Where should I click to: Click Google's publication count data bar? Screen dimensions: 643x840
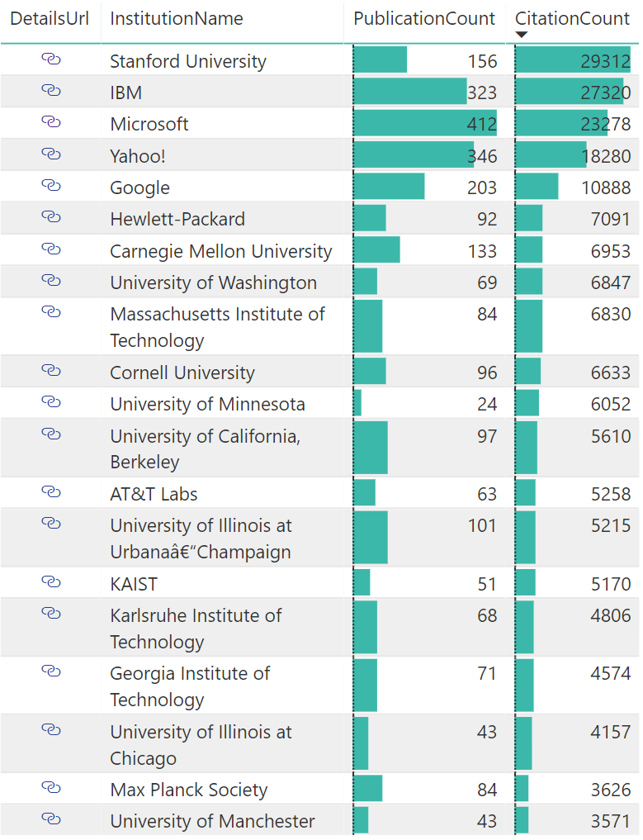pyautogui.click(x=388, y=187)
